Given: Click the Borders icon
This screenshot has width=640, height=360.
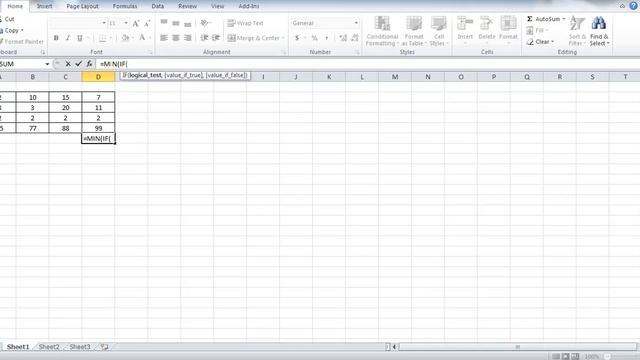Looking at the screenshot, I should [102, 38].
